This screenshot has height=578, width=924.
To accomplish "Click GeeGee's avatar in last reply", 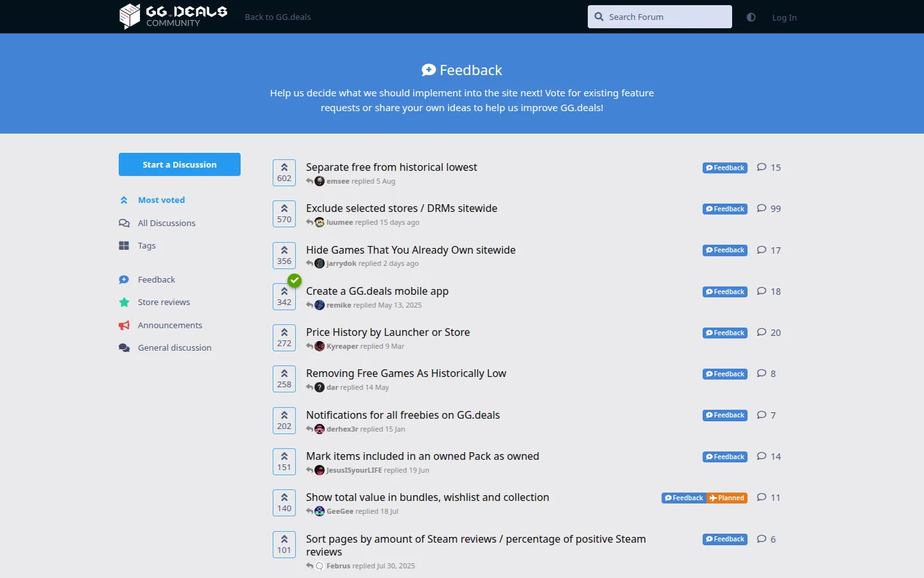I will 320,511.
